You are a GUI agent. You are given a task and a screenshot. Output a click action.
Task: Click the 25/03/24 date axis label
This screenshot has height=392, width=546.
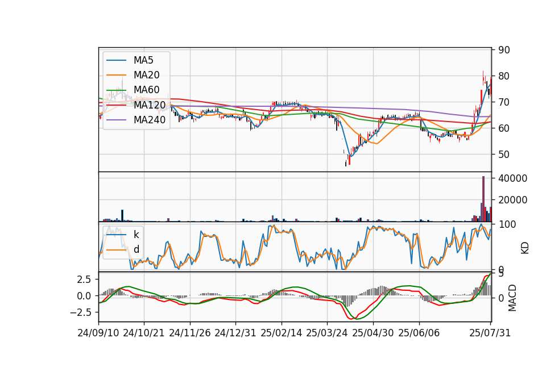tap(327, 333)
